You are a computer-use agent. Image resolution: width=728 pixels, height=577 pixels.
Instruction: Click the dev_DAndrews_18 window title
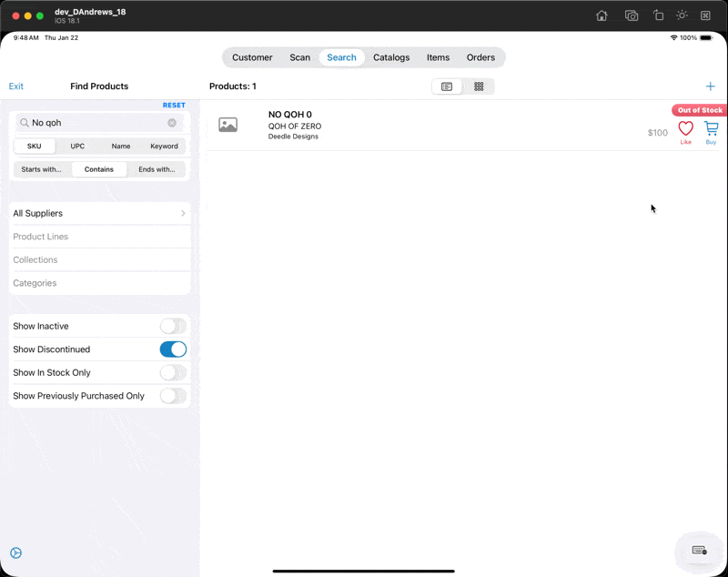point(90,12)
